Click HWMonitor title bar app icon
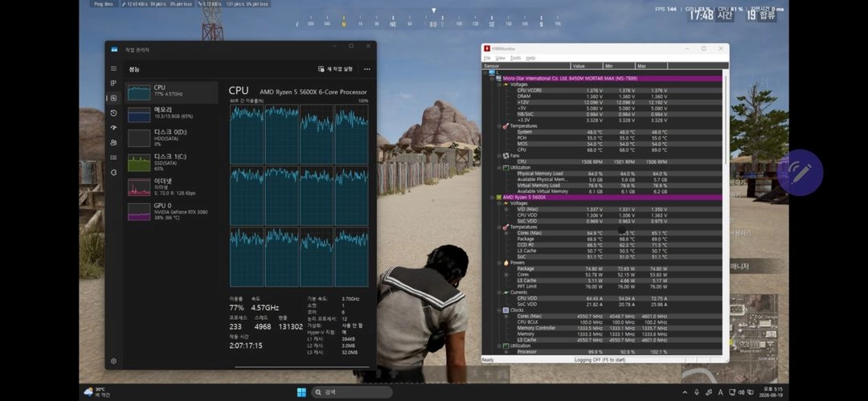Screen dimensions: 868x401 coord(486,48)
